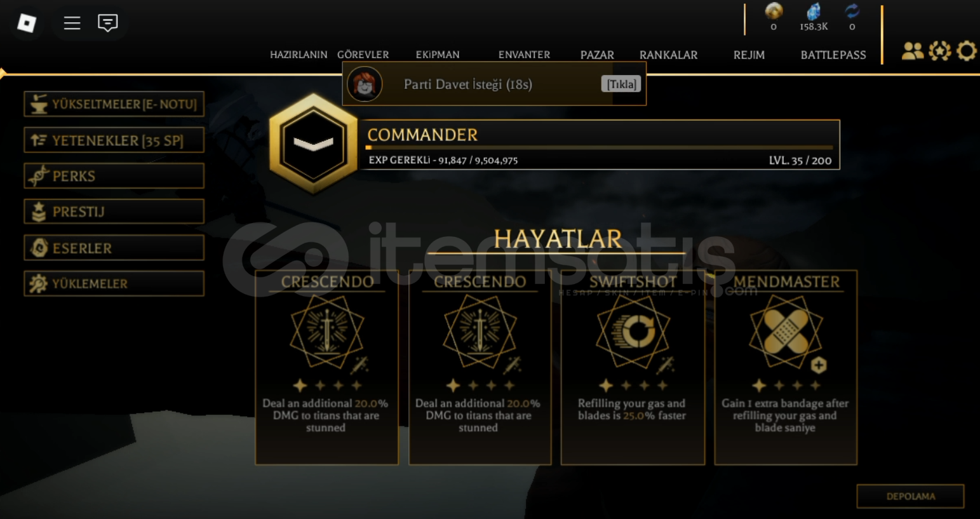The image size is (980, 519).
Task: Click the gold coin currency icon
Action: coord(774,11)
